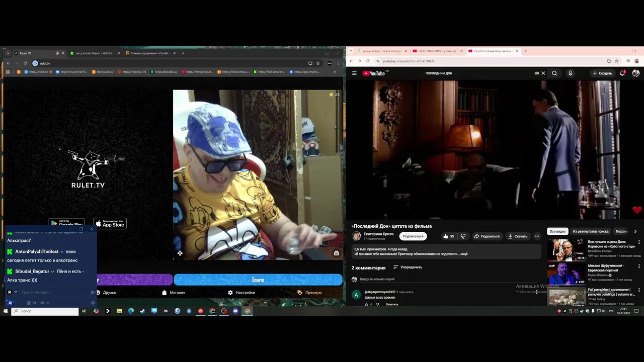The width and height of the screenshot is (644, 362).
Task: Open the vk.com bookmark
Action: click(x=71, y=72)
